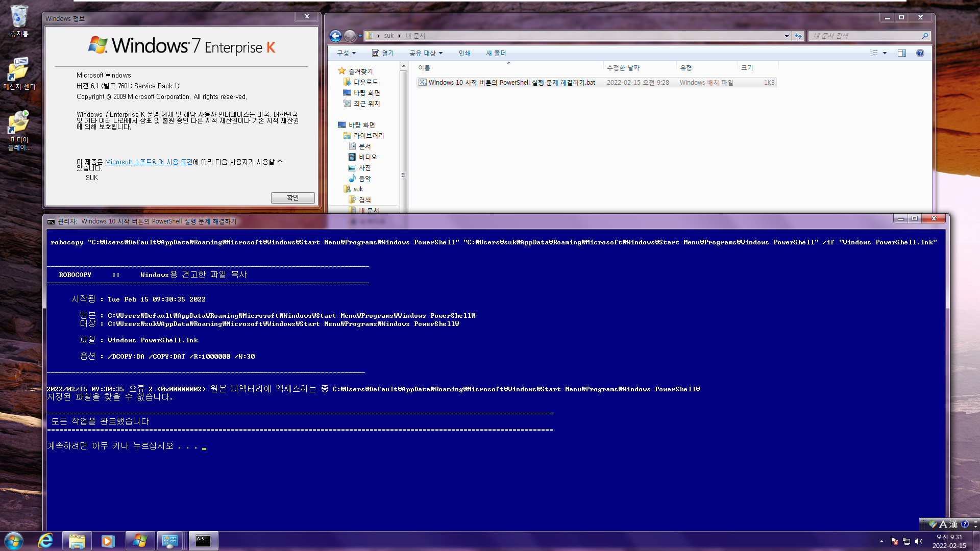Viewport: 980px width, 551px height.
Task: Click the refresh button next to address bar
Action: pyautogui.click(x=798, y=36)
